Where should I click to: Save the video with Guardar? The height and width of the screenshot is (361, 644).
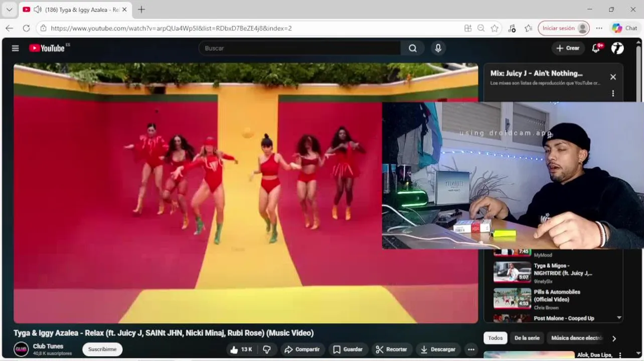click(348, 349)
